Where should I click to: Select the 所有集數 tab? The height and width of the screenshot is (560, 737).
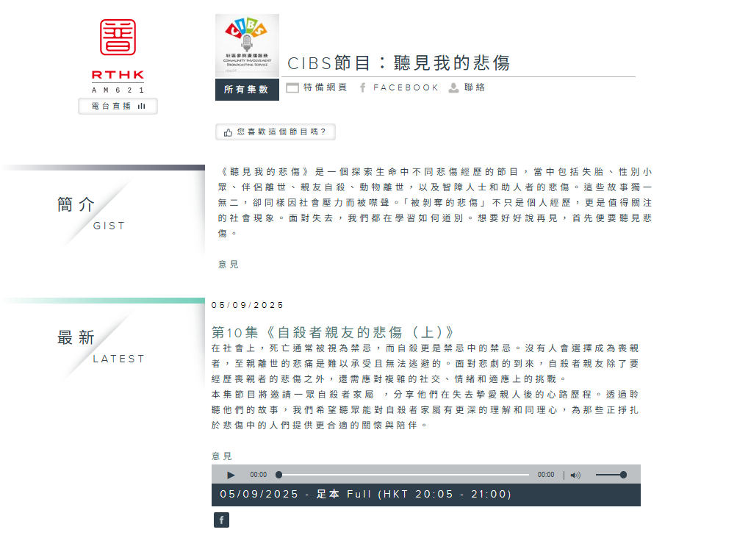pos(247,90)
